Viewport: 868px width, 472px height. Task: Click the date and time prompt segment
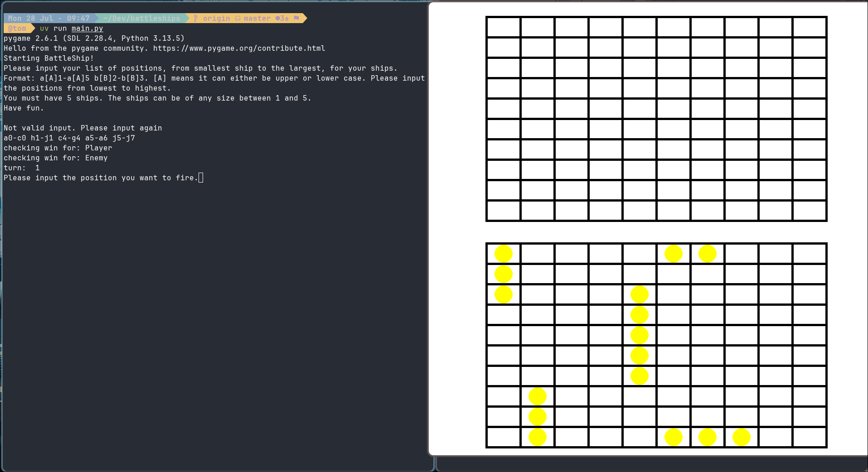pyautogui.click(x=48, y=19)
